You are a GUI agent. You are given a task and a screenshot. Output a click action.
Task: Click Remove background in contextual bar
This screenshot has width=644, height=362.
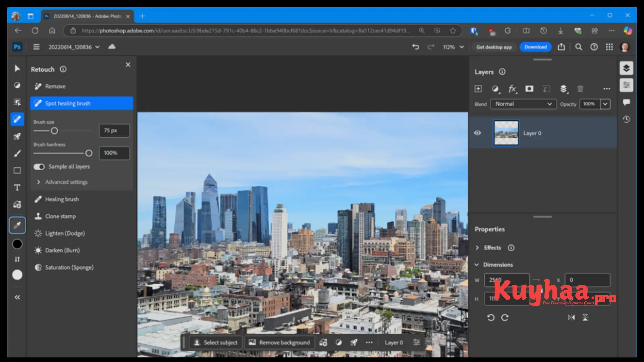[279, 343]
